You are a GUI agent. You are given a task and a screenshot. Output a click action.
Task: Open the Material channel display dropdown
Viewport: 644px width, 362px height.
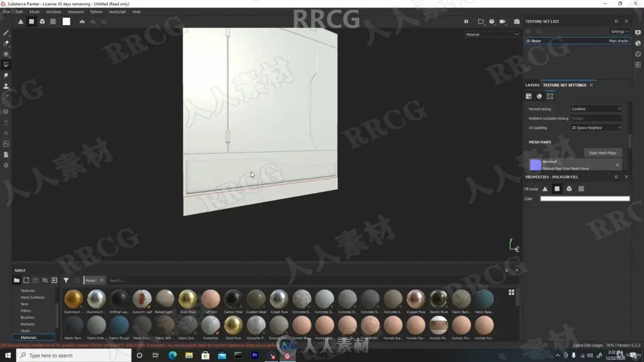click(x=492, y=34)
